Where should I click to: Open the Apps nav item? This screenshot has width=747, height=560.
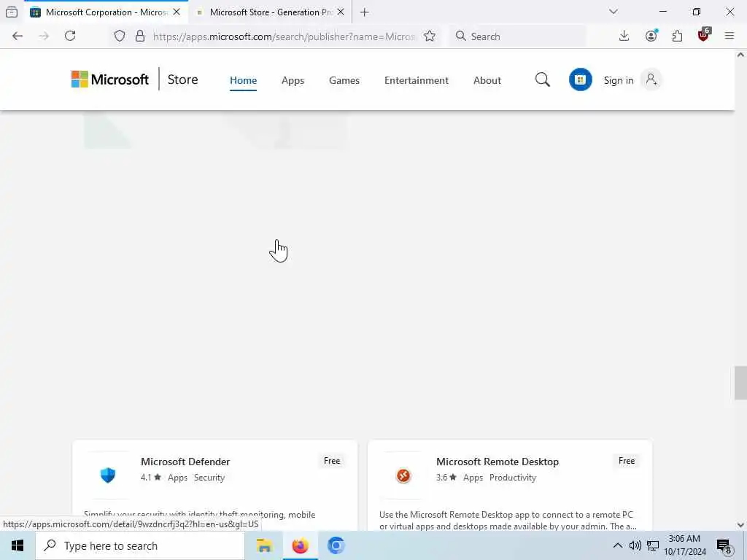click(x=293, y=80)
